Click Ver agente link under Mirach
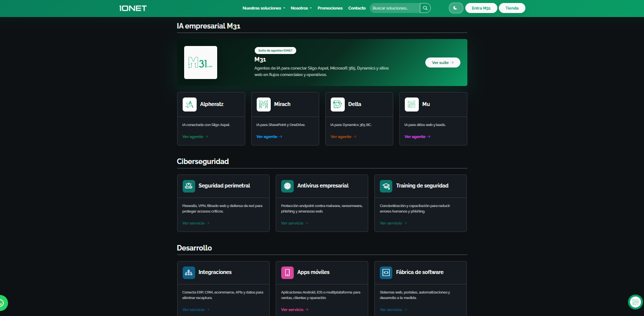The height and width of the screenshot is (316, 644). coord(269,136)
